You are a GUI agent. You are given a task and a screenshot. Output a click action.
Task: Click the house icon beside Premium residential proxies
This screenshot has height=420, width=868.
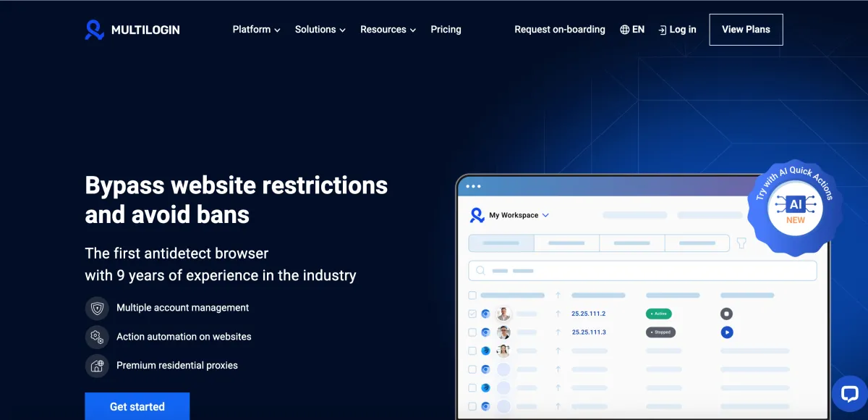pyautogui.click(x=97, y=366)
